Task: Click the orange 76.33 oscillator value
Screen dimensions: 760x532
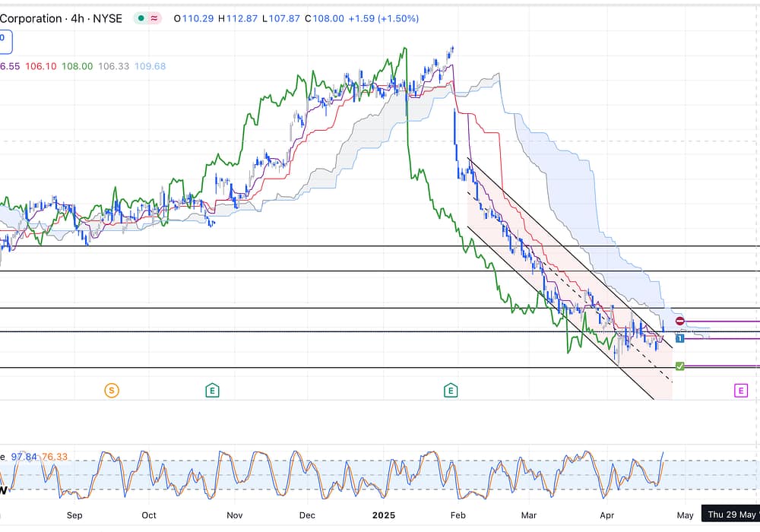Action: 54,457
